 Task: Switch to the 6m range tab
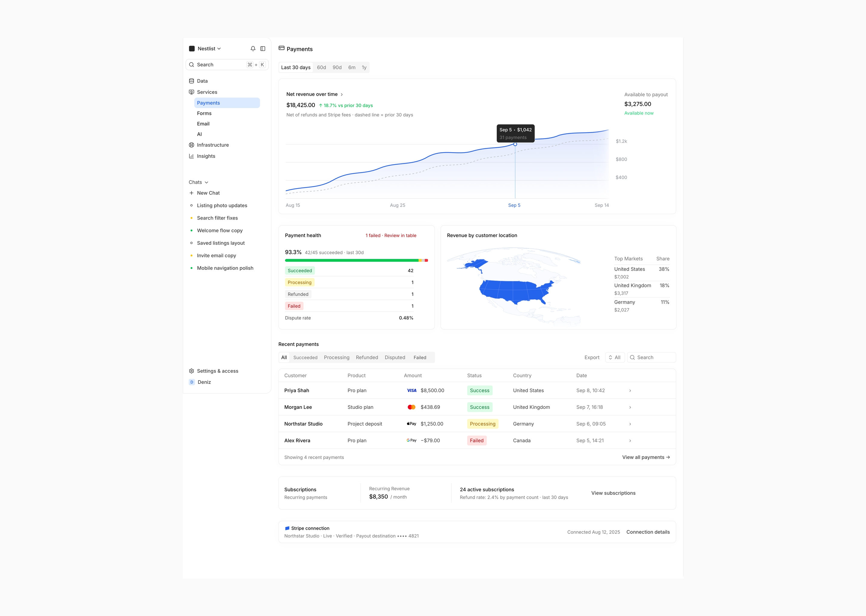click(x=352, y=67)
